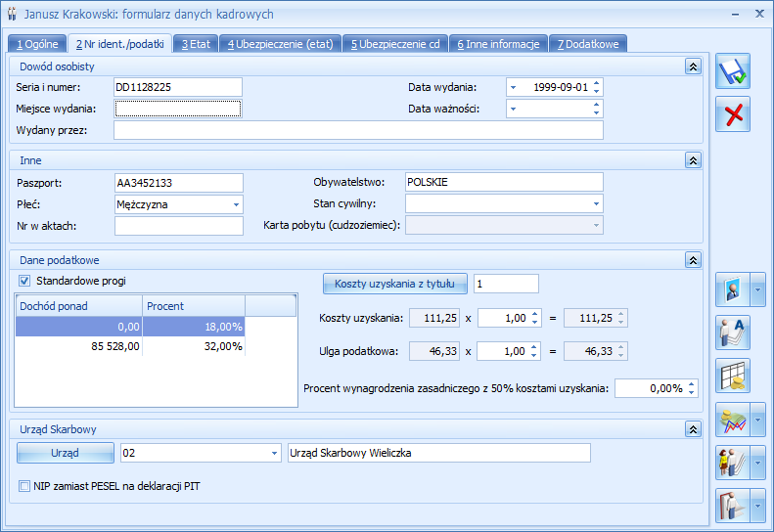Decrease Ulga podatkowa multiplier with down arrow
Image resolution: width=774 pixels, height=532 pixels.
[533, 355]
